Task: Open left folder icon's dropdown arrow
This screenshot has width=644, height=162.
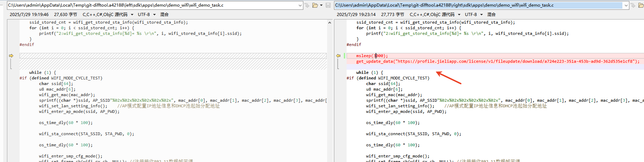Action: click(x=321, y=5)
